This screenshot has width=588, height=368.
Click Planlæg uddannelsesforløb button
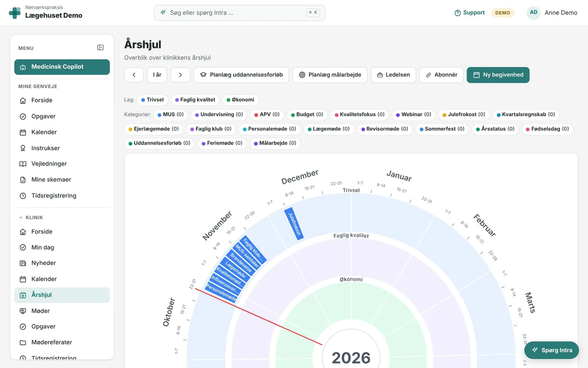pos(241,75)
